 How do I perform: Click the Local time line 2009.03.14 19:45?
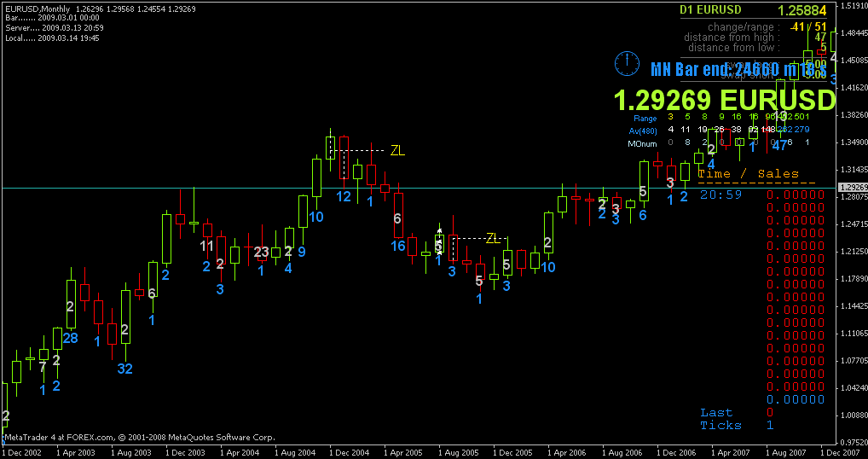pyautogui.click(x=51, y=38)
